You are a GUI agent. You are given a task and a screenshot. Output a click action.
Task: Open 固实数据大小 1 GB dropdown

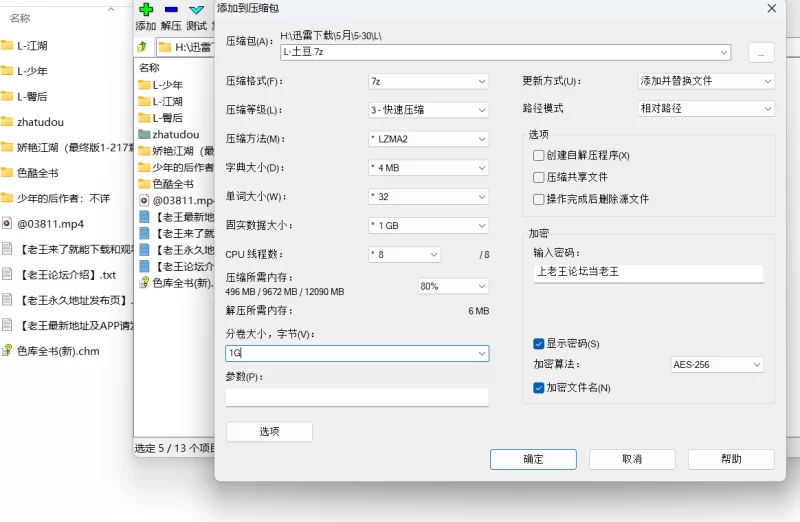tap(428, 226)
